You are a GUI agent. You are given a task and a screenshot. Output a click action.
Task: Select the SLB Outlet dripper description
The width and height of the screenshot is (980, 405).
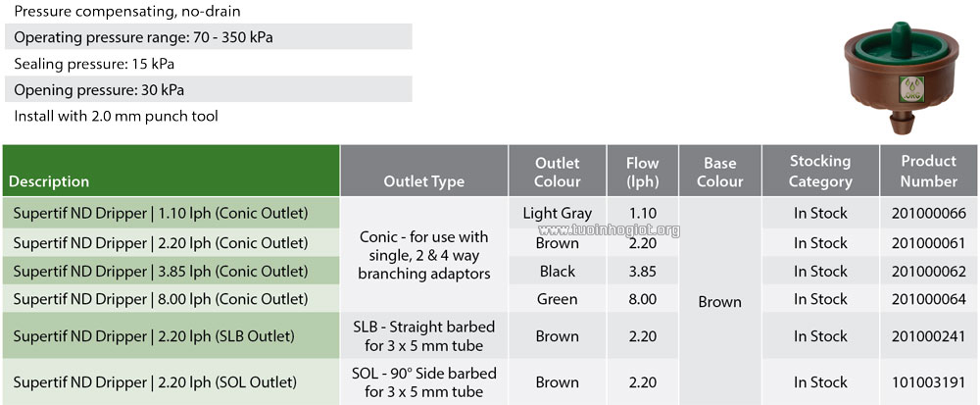(x=154, y=336)
